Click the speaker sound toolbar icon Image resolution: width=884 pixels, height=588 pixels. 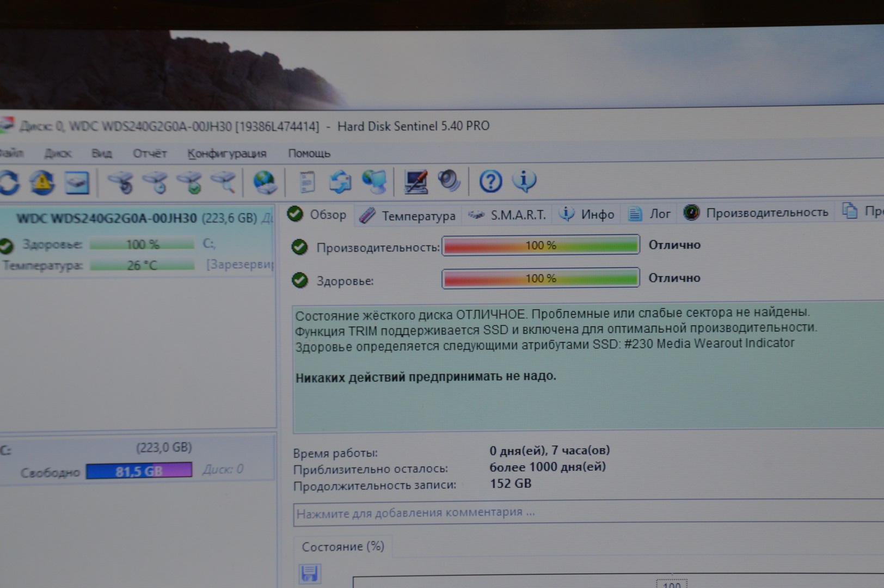(449, 181)
